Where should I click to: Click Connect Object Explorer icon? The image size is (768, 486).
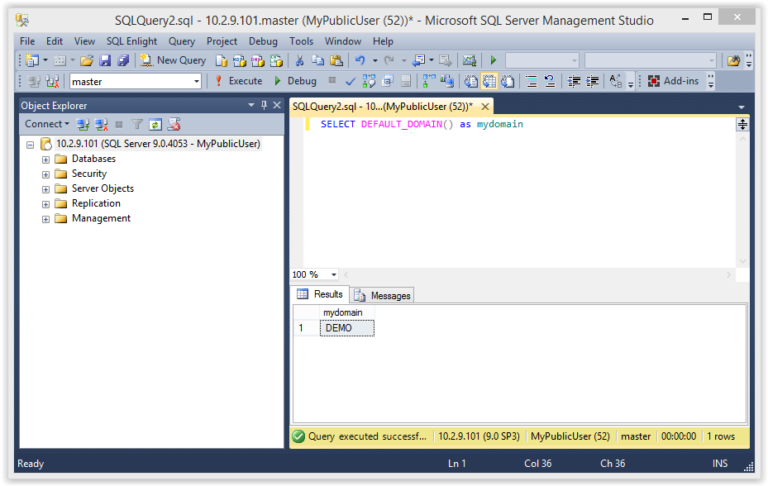tap(83, 124)
